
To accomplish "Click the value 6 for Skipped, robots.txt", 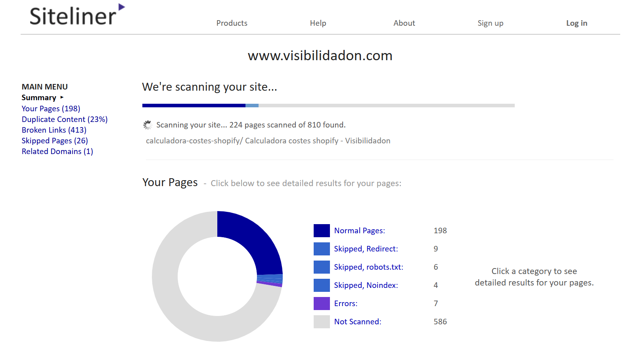I will (436, 267).
